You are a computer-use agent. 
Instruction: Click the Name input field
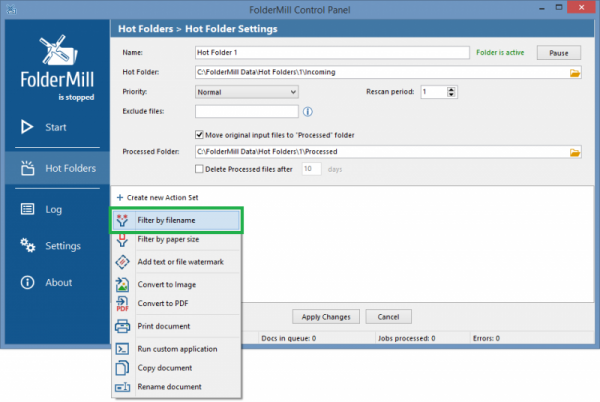click(x=330, y=53)
